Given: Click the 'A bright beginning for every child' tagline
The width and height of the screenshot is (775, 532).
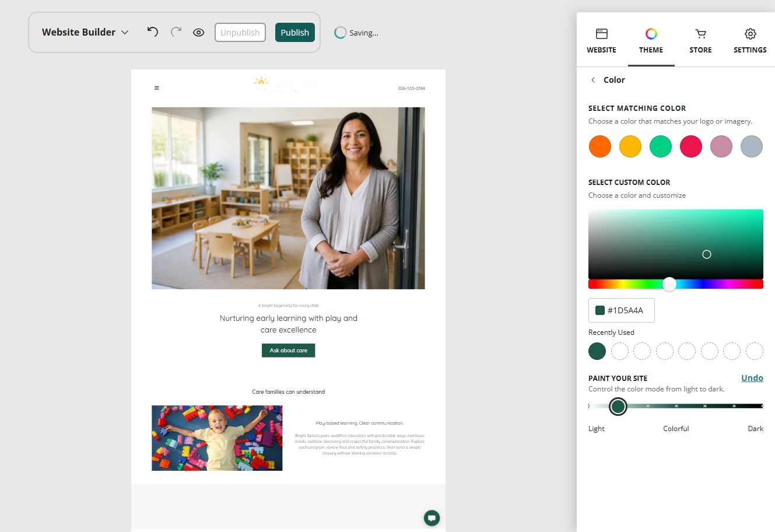Looking at the screenshot, I should point(289,306).
